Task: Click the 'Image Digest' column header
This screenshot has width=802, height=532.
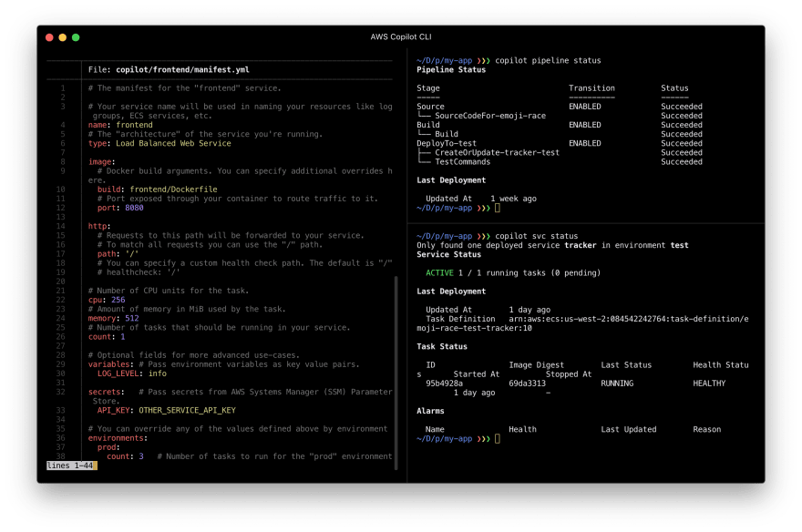Action: [537, 364]
